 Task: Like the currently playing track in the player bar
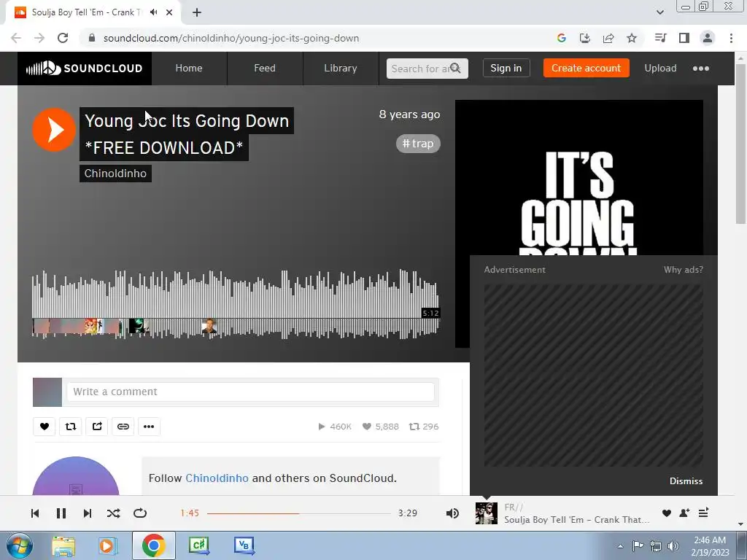point(667,513)
